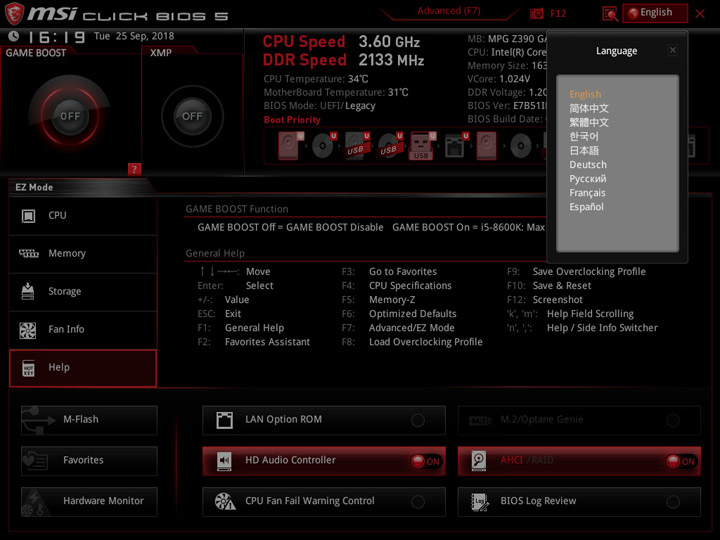Select second optical disc boot device icon
Screen dimensions: 720x540
click(521, 146)
